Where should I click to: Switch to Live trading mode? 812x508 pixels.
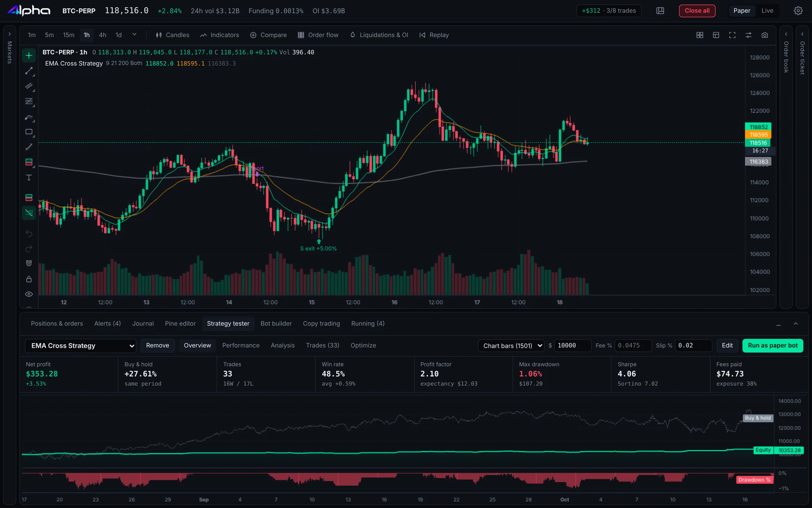click(x=767, y=11)
